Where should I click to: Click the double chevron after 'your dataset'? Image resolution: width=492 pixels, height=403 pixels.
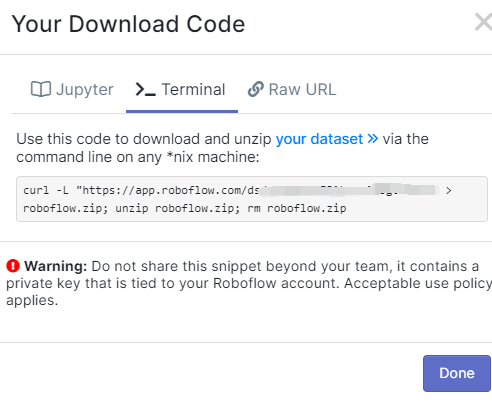[x=373, y=138]
